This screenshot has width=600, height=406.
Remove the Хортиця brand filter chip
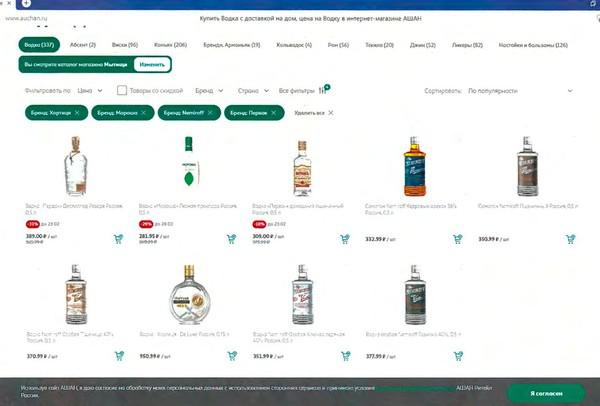(x=77, y=113)
